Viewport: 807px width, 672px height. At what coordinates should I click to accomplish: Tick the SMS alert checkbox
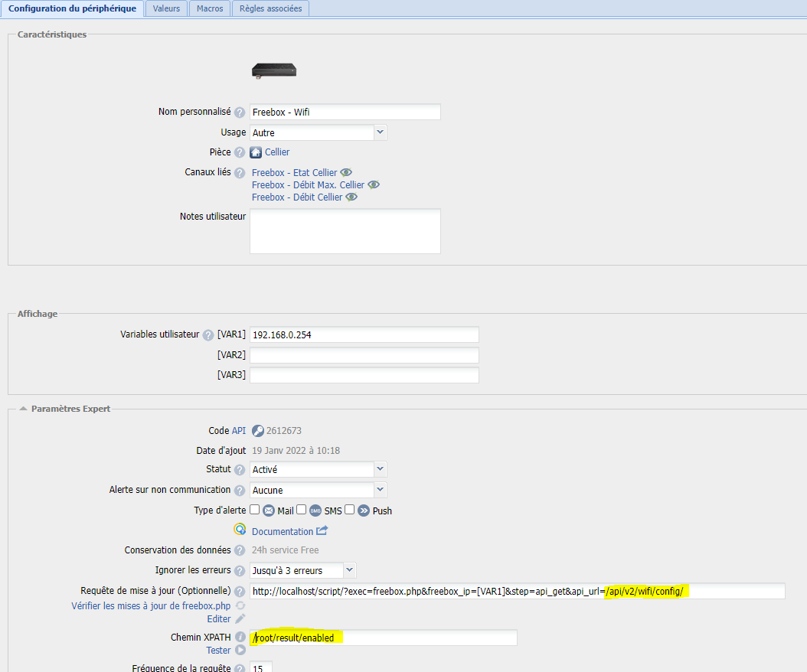(x=302, y=510)
